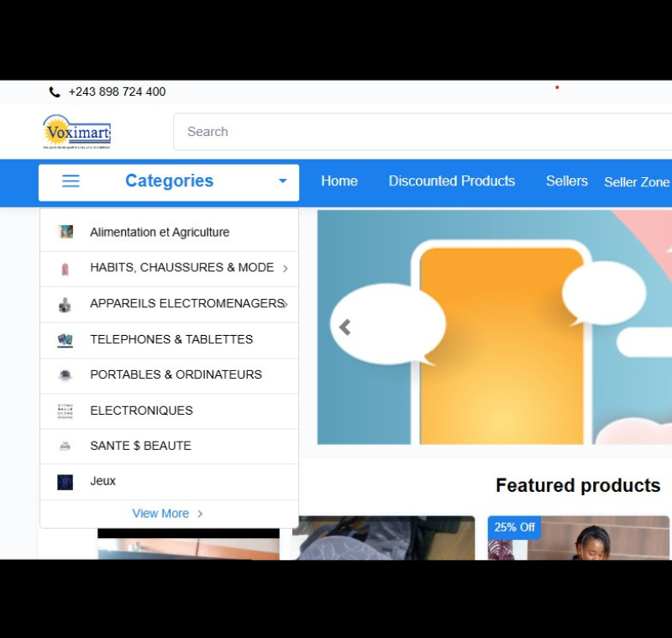Click the Portables & Ordinateurs category icon

[66, 375]
